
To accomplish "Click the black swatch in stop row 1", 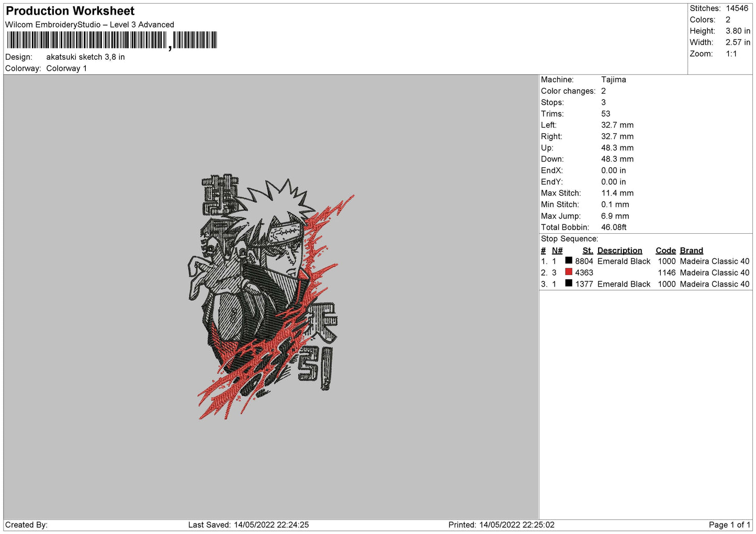I will pos(569,260).
